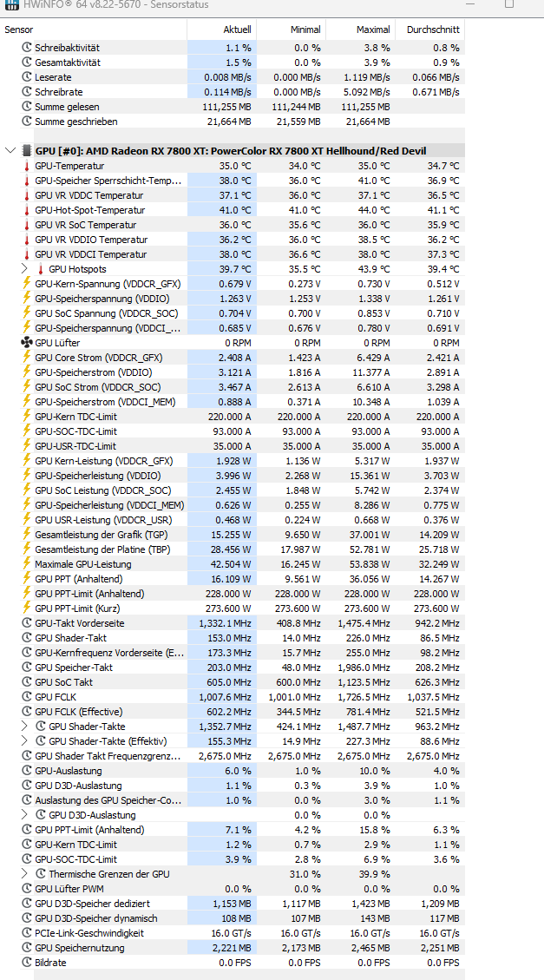Image resolution: width=544 pixels, height=980 pixels.
Task: Click lightning icon of GPU Kern-Leistung
Action: click(x=27, y=461)
